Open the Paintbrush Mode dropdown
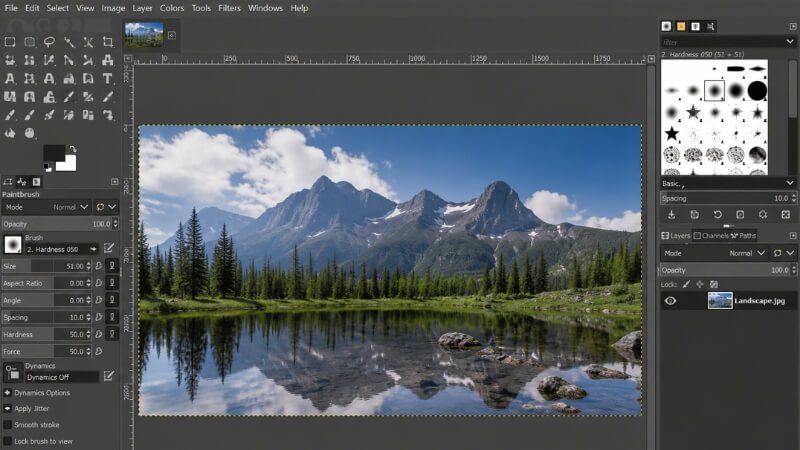 (x=47, y=207)
